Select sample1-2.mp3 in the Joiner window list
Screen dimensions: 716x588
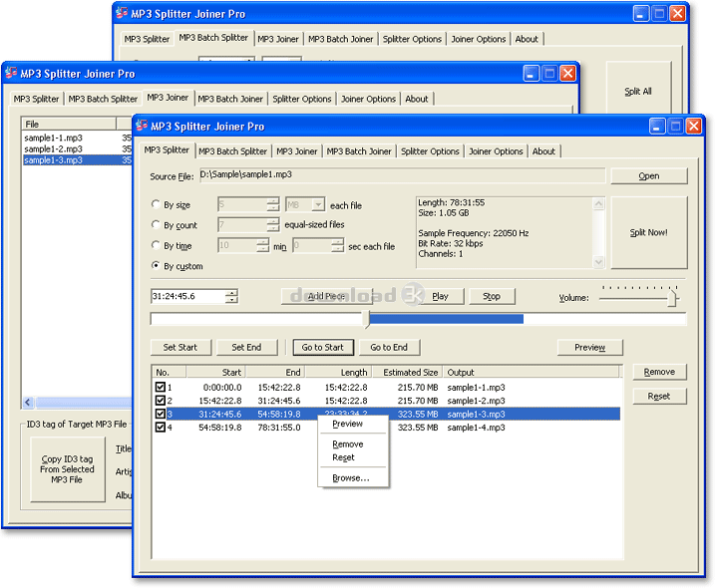pyautogui.click(x=53, y=148)
